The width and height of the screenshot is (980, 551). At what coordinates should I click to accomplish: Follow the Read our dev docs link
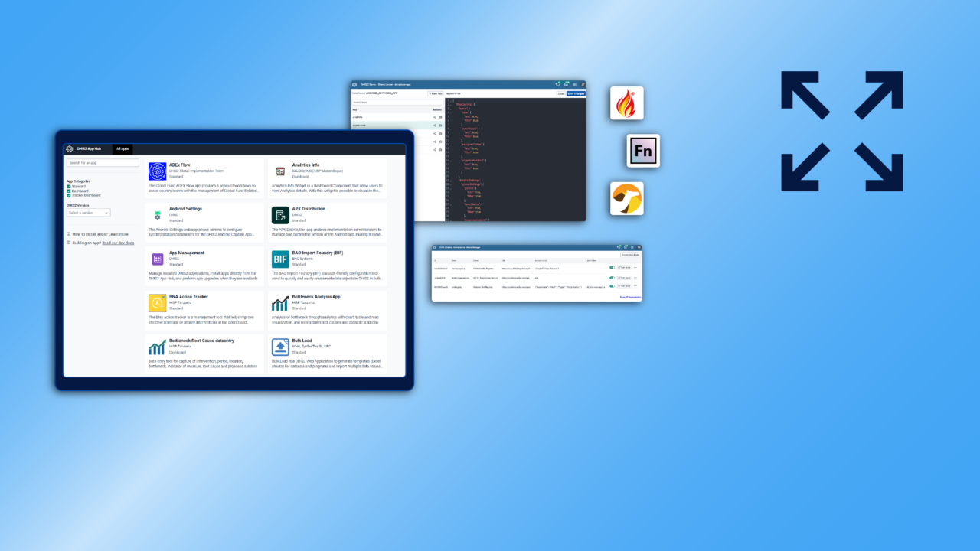coord(118,243)
